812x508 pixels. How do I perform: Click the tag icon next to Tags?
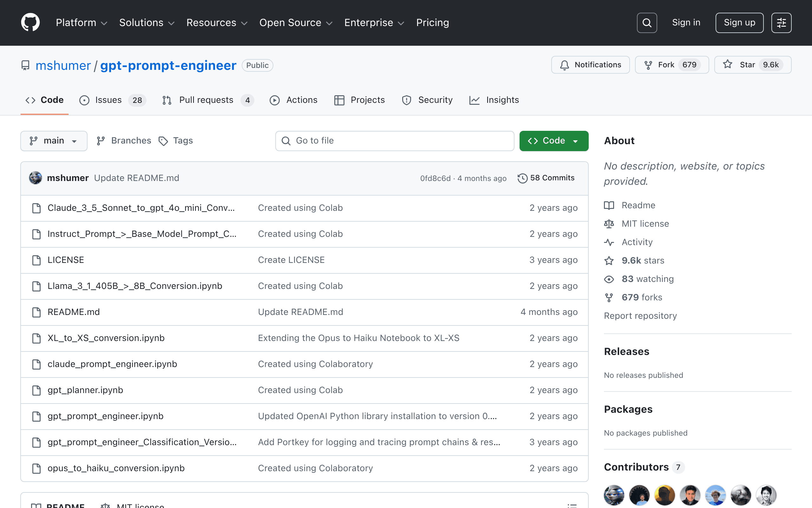tap(163, 141)
